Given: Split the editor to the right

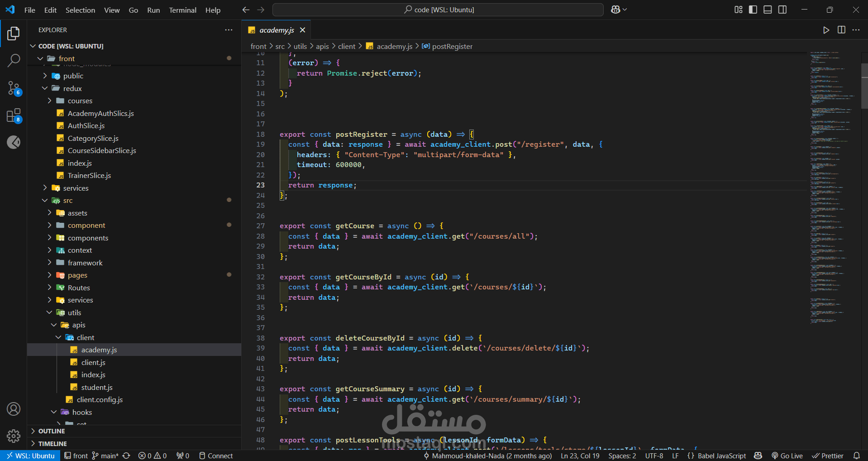Looking at the screenshot, I should point(841,30).
